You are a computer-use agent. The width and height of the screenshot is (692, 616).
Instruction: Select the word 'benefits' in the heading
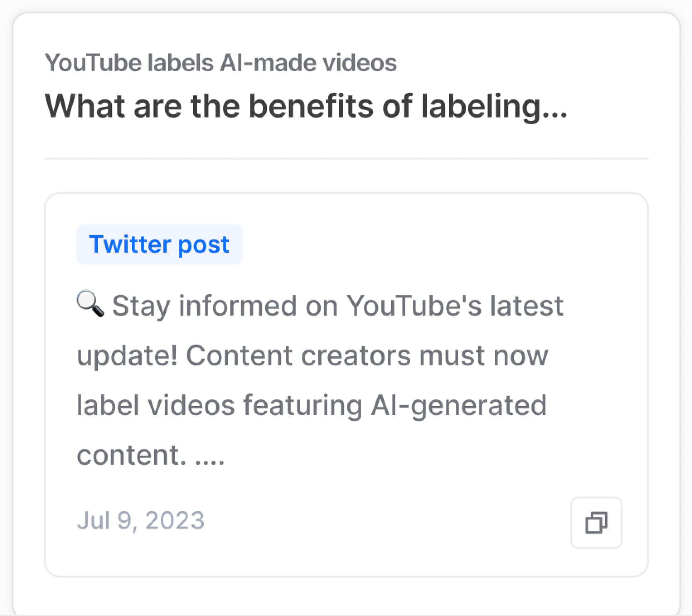pyautogui.click(x=311, y=106)
